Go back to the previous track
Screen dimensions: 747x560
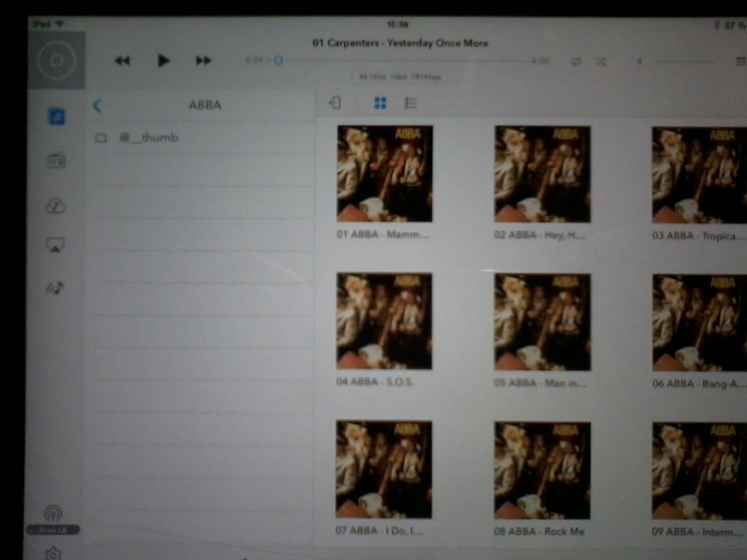point(122,60)
